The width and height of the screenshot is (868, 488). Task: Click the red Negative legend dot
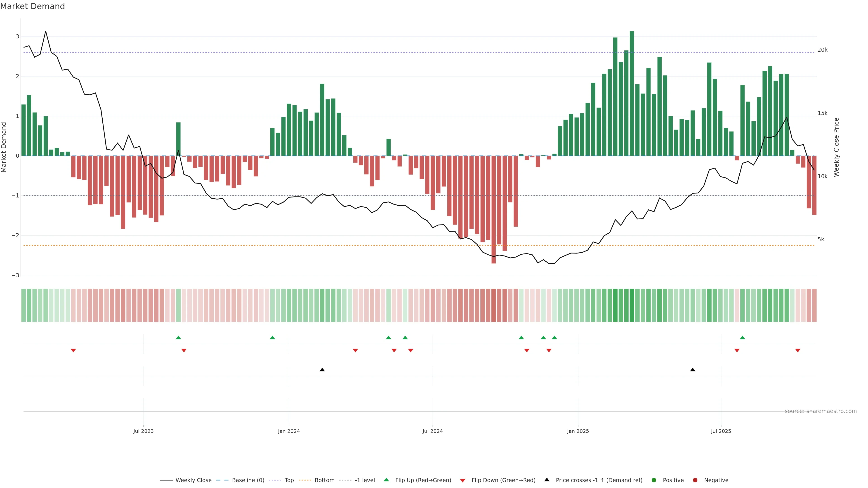pos(695,480)
